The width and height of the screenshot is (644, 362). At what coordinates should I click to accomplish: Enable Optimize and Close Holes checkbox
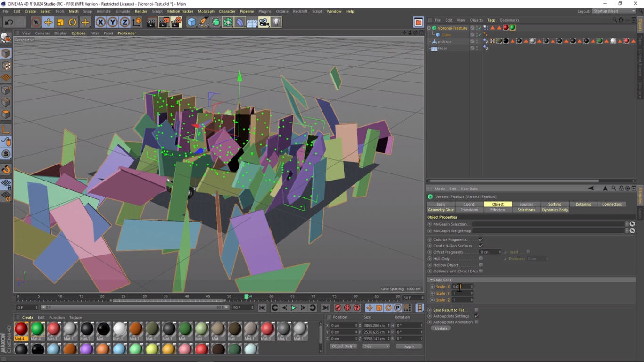coord(481,271)
